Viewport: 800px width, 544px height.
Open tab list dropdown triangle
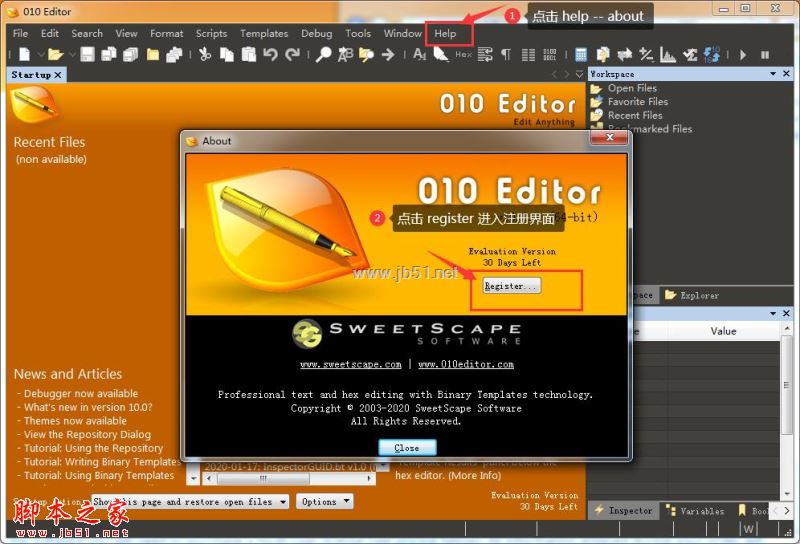tap(579, 75)
